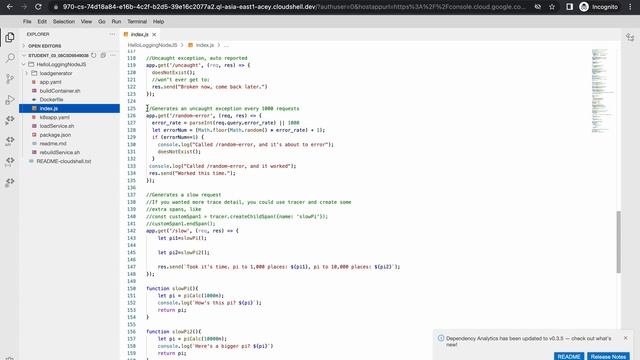The width and height of the screenshot is (640, 360).
Task: Click the Release Notes button
Action: tap(608, 356)
